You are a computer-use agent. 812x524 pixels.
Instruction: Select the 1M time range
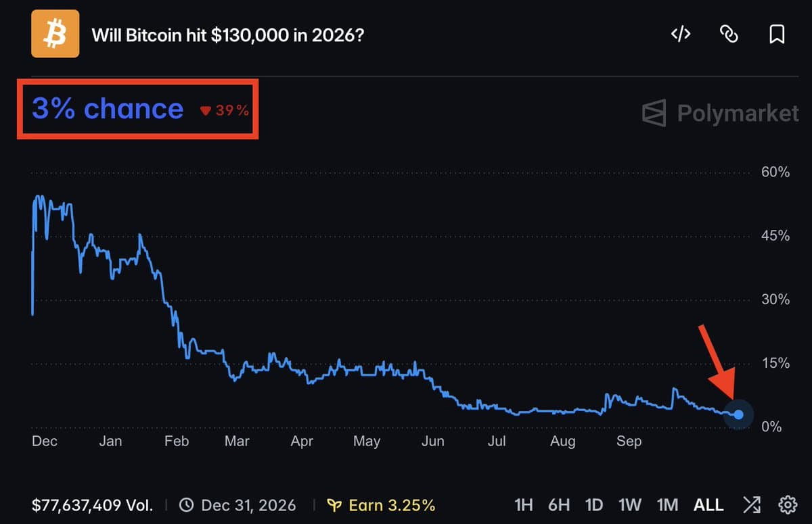(x=667, y=505)
